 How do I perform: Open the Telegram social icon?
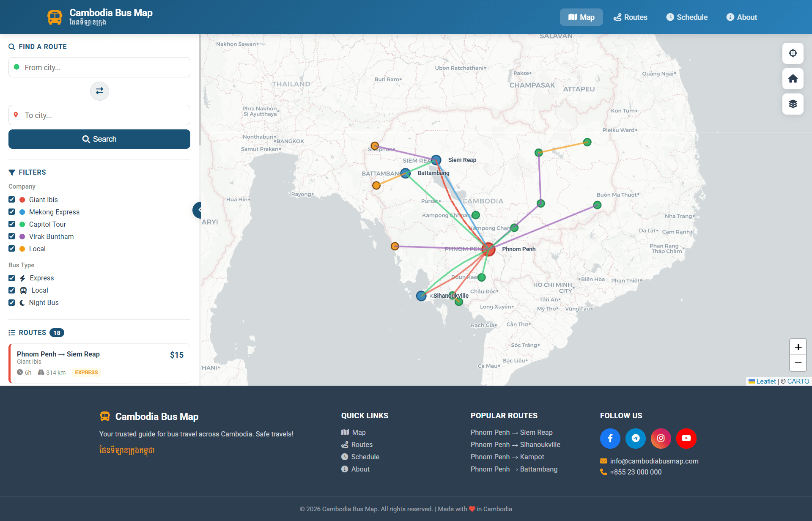coord(636,438)
